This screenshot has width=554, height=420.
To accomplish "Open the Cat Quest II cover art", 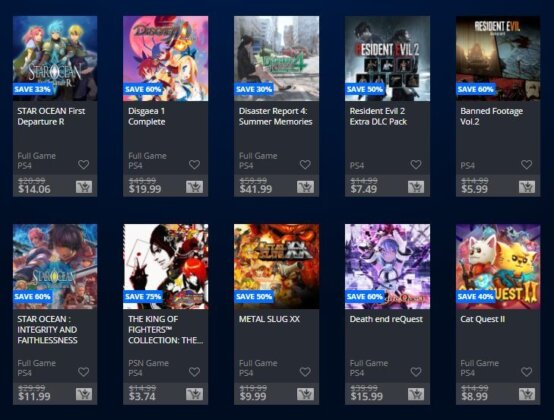I will click(x=498, y=266).
